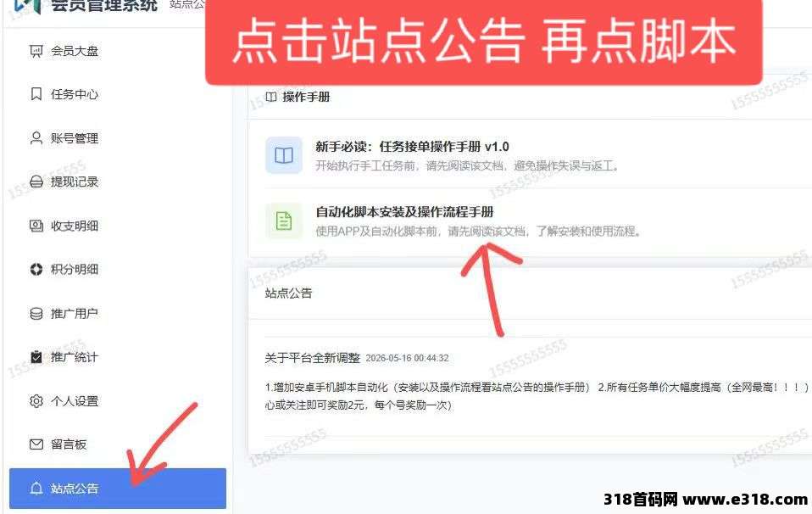Open 新手必读 任务接单操作手册 v1.0 link
812x514 pixels.
[x=412, y=147]
